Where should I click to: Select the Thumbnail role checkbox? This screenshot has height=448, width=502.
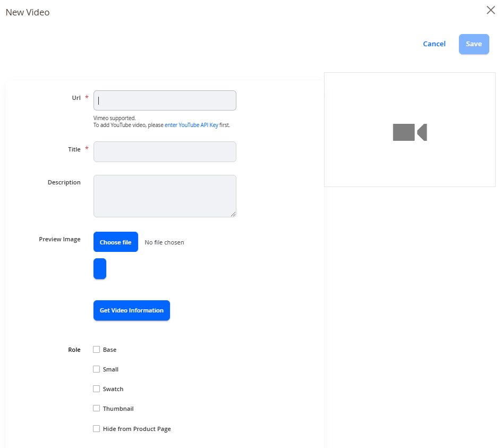[96, 408]
